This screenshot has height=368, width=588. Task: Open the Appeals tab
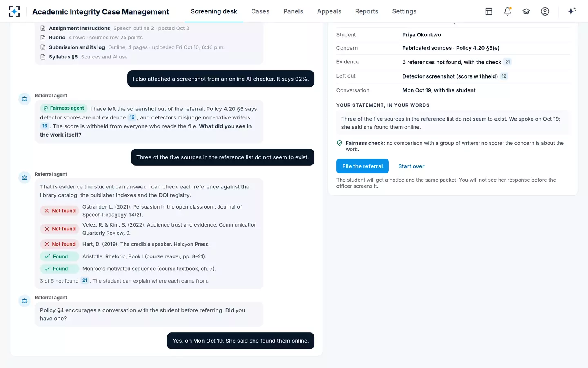[329, 11]
